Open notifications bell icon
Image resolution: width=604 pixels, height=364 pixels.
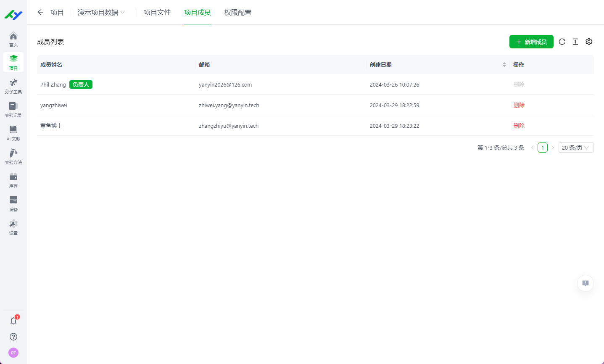click(13, 321)
